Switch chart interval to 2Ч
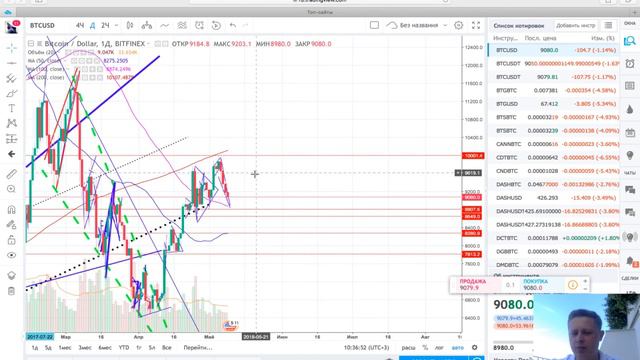 click(x=105, y=25)
